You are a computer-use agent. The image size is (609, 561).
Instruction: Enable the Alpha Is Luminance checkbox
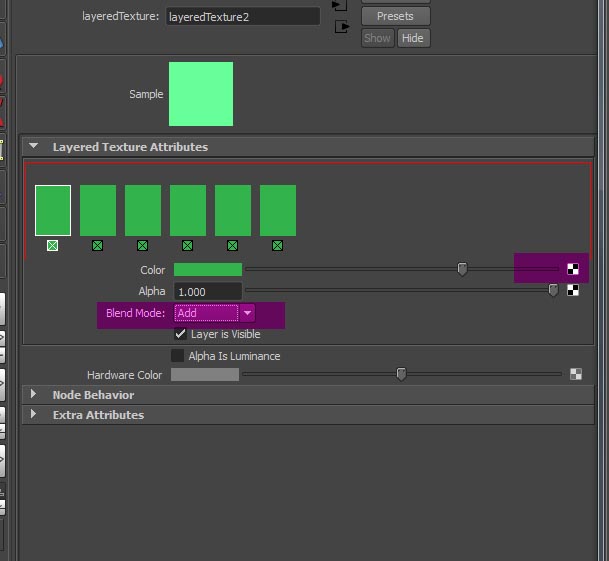(x=177, y=355)
